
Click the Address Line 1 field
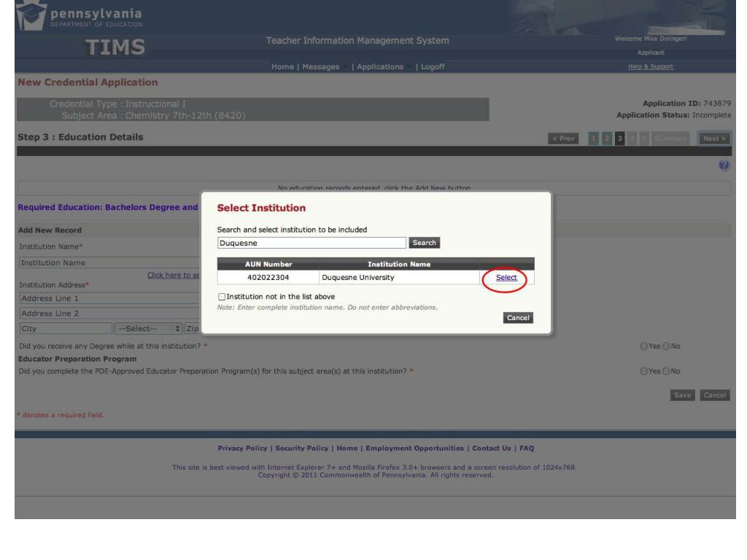click(x=109, y=298)
